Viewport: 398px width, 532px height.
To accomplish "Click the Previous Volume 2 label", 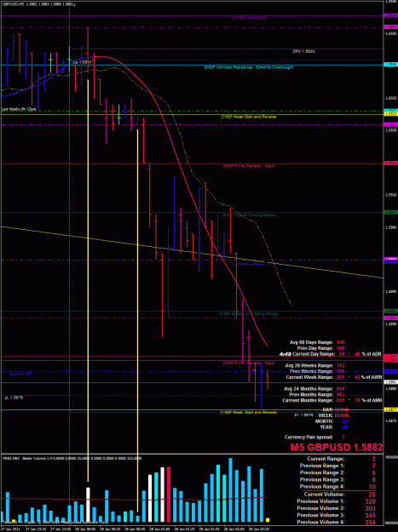I will click(321, 508).
